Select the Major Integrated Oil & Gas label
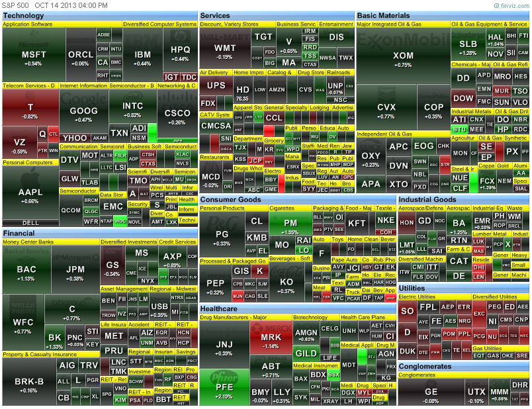Screen dimensions: 532x409 click(390, 24)
